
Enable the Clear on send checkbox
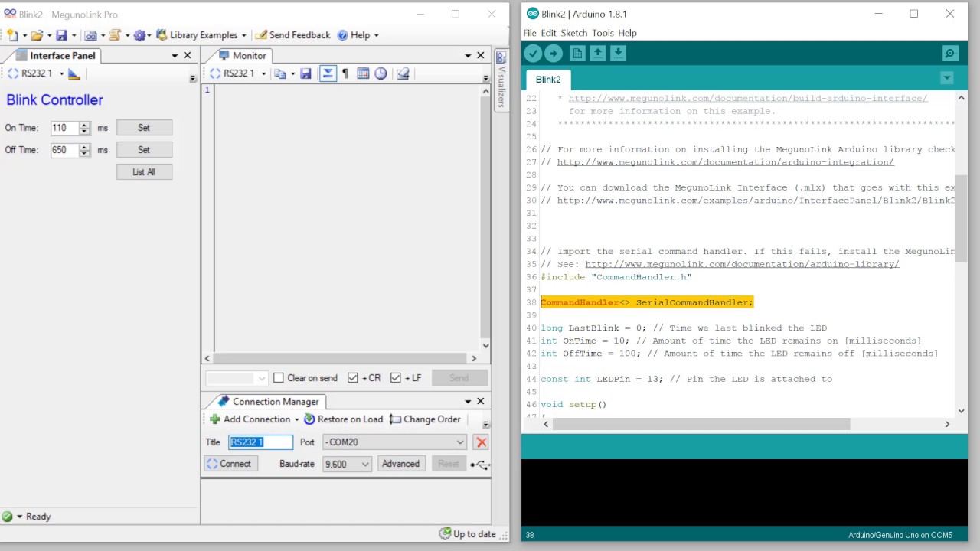click(x=279, y=378)
